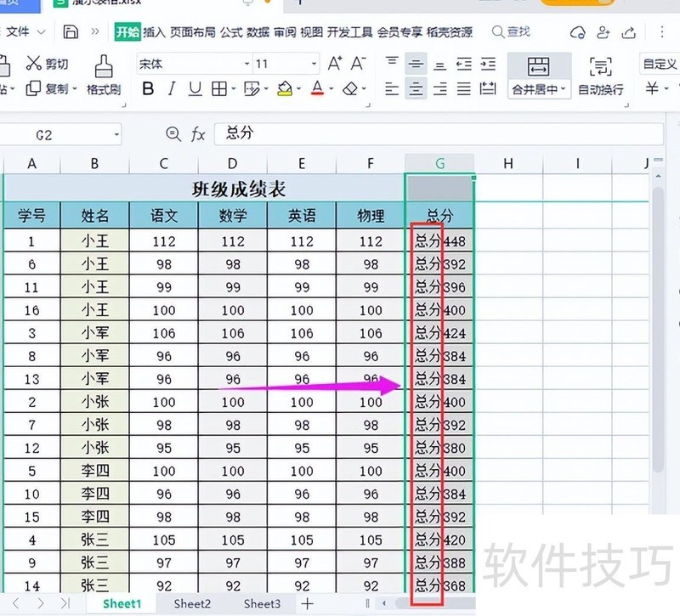Open fill color dropdown arrow

pos(299,89)
